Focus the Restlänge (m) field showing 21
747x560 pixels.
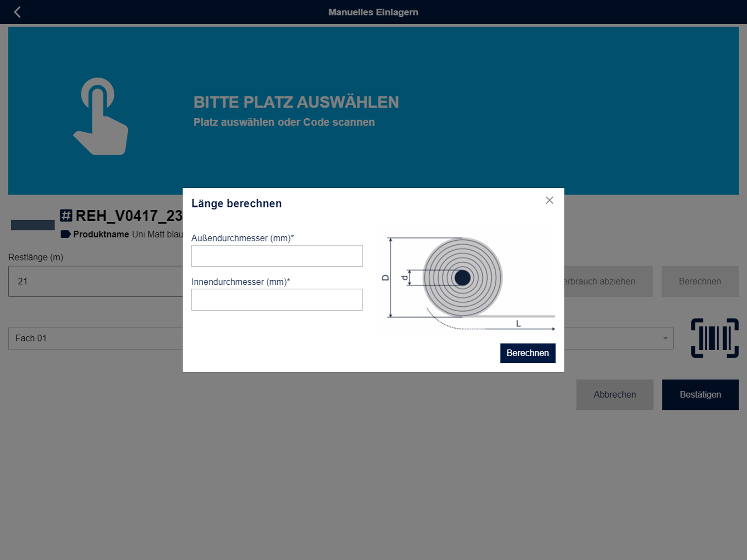[x=96, y=281]
